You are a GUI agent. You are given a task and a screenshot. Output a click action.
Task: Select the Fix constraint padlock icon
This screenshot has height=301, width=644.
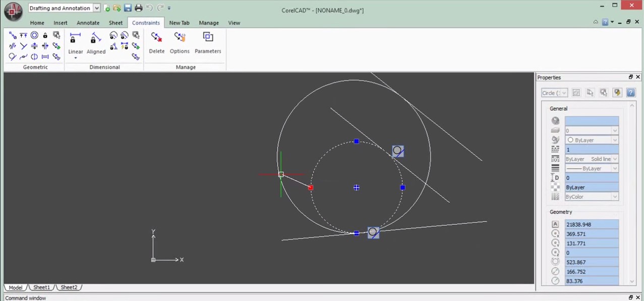[45, 36]
